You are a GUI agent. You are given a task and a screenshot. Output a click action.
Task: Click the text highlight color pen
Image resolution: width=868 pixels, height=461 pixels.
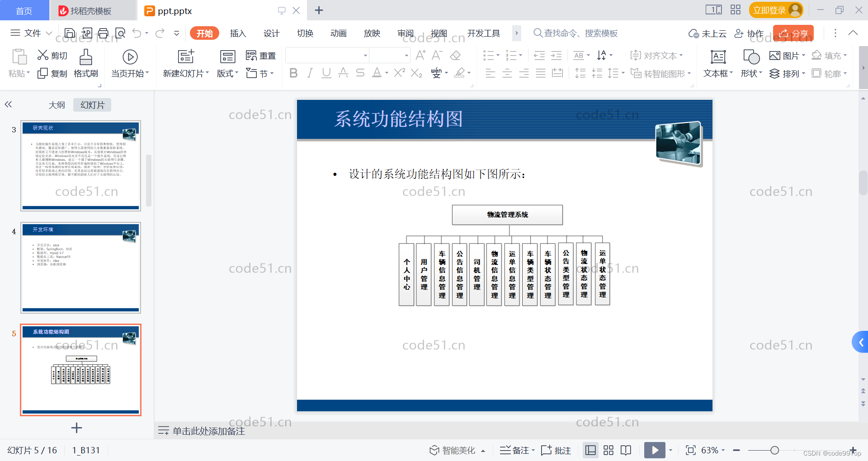click(x=460, y=73)
